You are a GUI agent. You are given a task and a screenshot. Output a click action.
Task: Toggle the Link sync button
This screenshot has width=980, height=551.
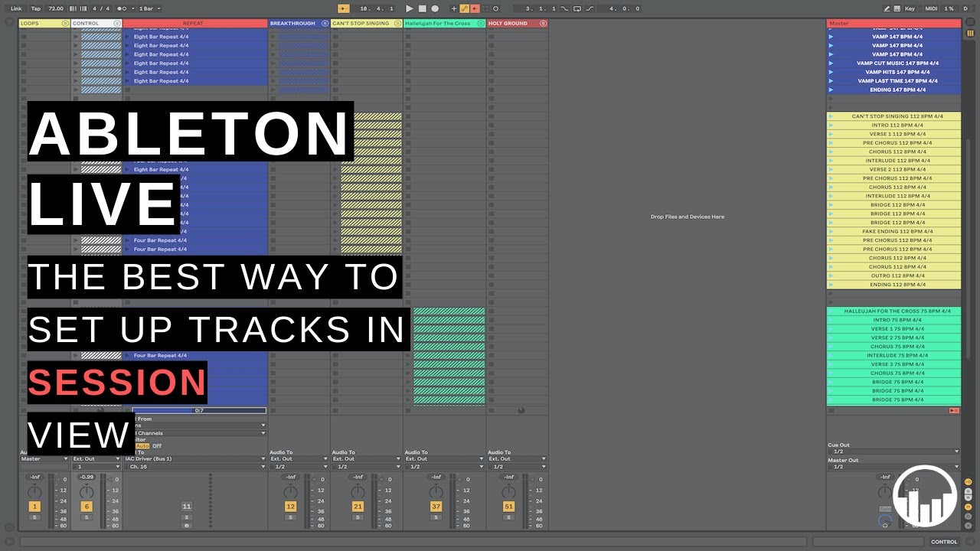[16, 8]
